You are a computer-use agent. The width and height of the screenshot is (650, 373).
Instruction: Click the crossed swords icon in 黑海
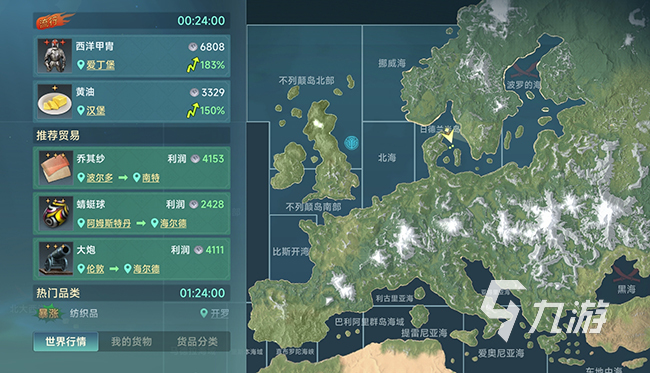click(626, 274)
